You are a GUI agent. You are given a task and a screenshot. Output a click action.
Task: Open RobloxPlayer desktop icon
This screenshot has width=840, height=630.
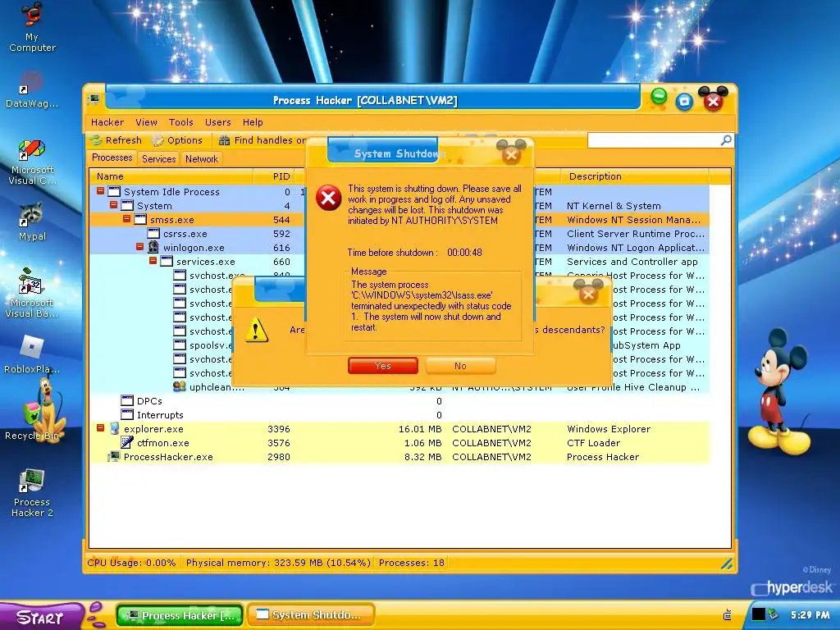32,354
